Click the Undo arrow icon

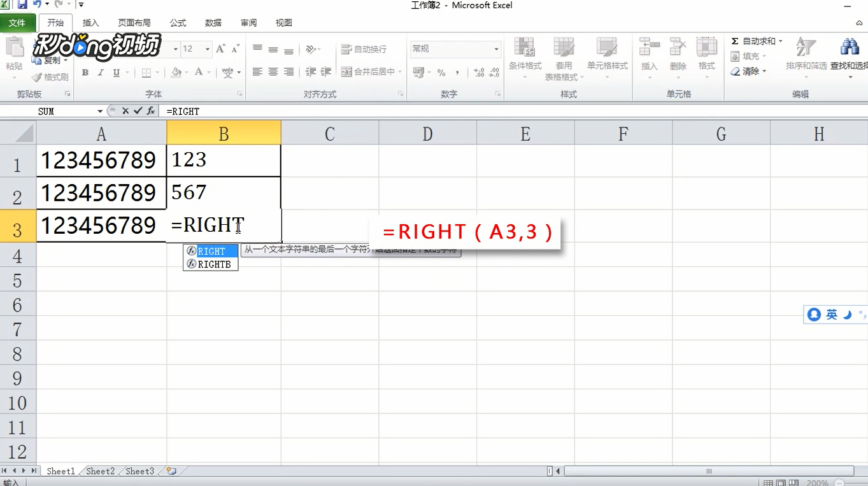click(37, 4)
